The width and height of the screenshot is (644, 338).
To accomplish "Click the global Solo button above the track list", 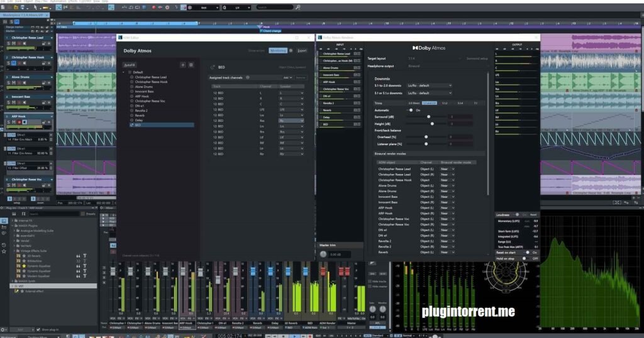I will 11,22.
